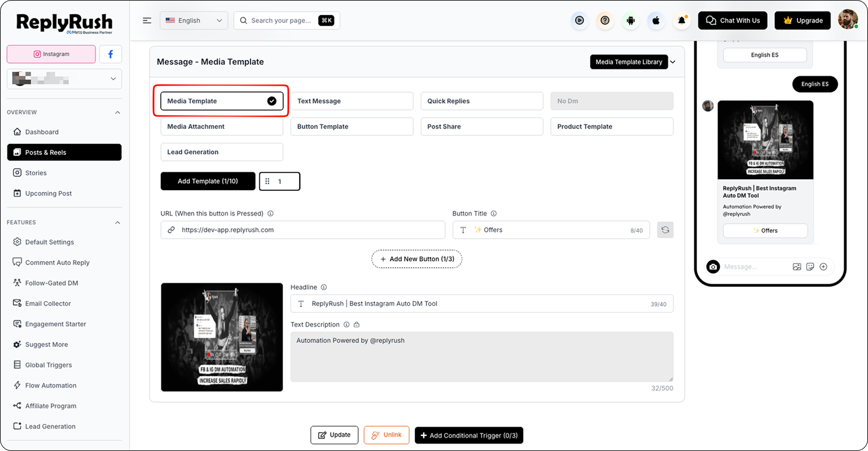Click the refresh icon beside Button Title
Image resolution: width=868 pixels, height=451 pixels.
665,230
